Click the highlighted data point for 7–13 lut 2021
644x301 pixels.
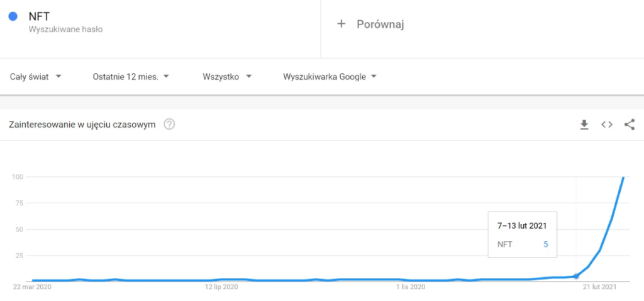576,276
